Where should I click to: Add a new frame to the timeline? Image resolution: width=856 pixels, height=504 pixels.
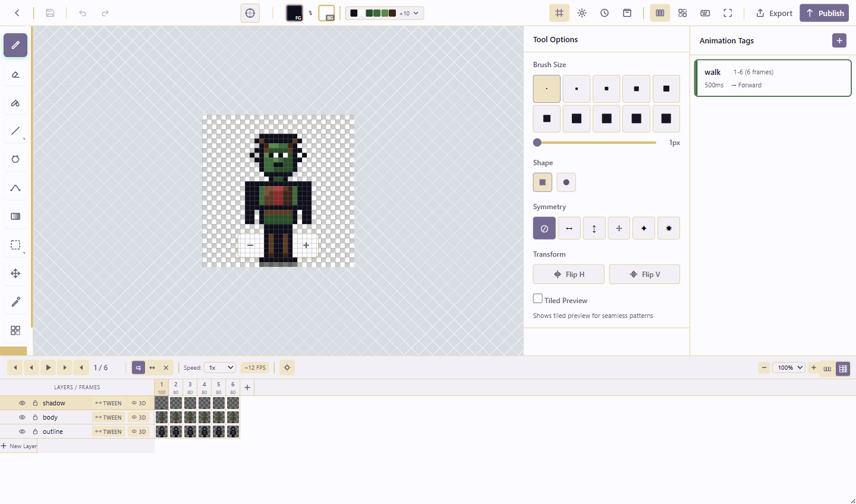point(247,388)
